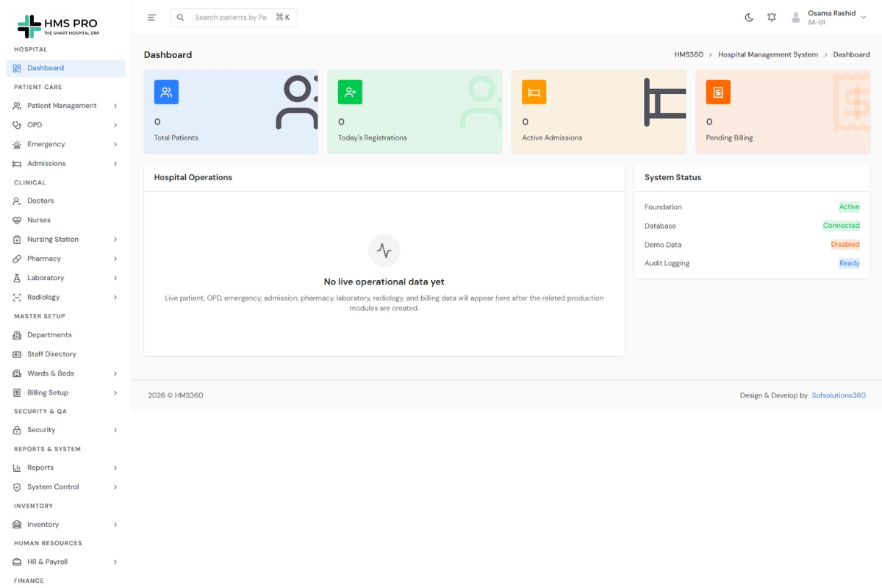Screen dimensions: 882x588
Task: Click the HMS360 breadcrumb link
Action: (689, 55)
